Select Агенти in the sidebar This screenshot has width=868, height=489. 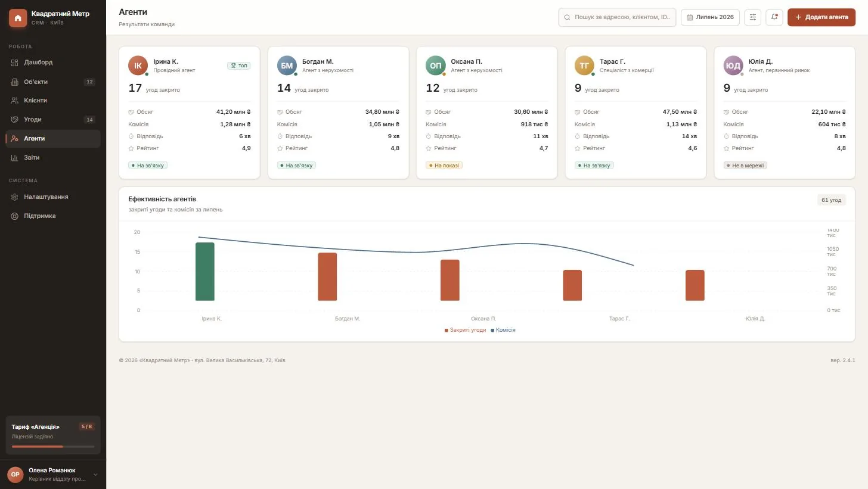click(x=53, y=139)
